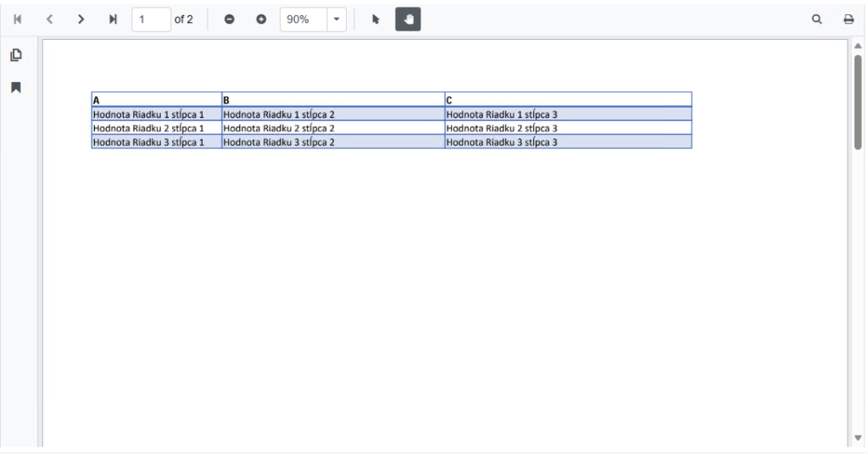This screenshot has width=868, height=455.
Task: Jump to the last page
Action: click(113, 19)
